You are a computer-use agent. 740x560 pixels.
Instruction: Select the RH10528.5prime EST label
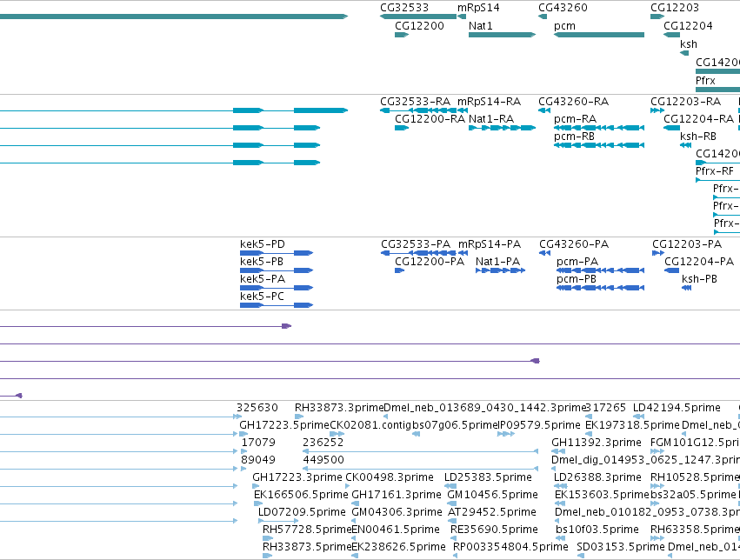[695, 477]
